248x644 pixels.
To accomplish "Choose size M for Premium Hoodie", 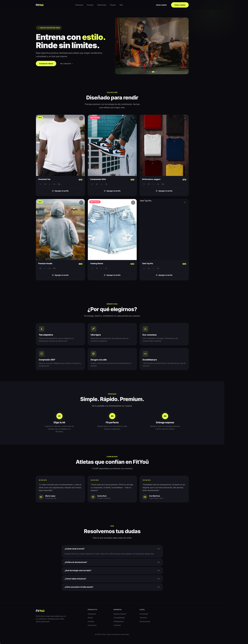I will pyautogui.click(x=40, y=269).
